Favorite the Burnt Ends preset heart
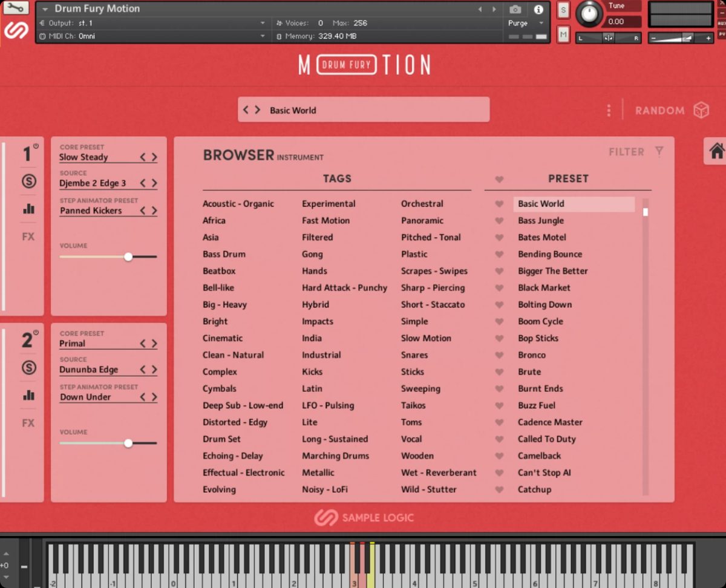Image resolution: width=726 pixels, height=588 pixels. click(499, 389)
